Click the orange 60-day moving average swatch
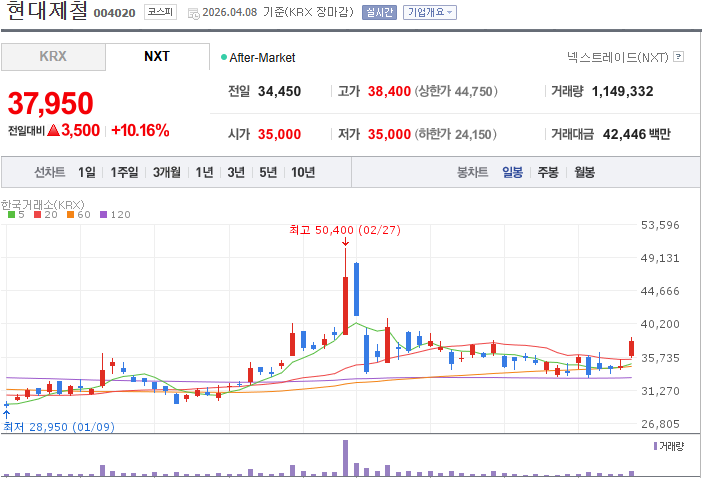This screenshot has width=702, height=478. pos(70,215)
